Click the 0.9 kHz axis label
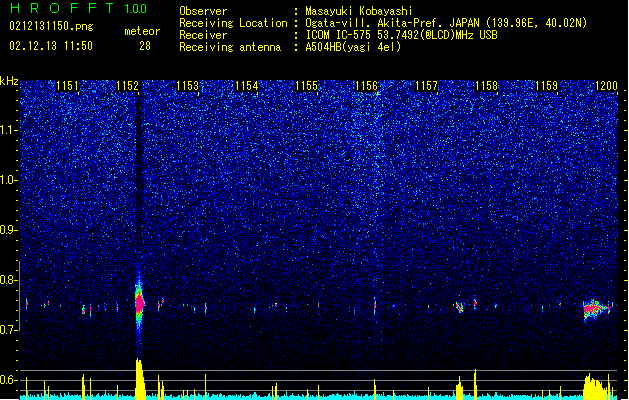The height and width of the screenshot is (400, 629). coord(9,230)
